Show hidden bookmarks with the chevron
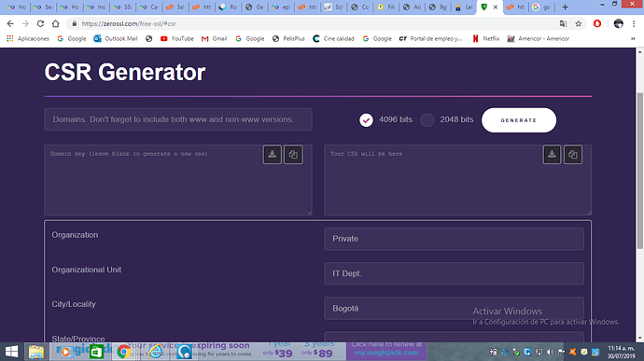 (x=633, y=38)
